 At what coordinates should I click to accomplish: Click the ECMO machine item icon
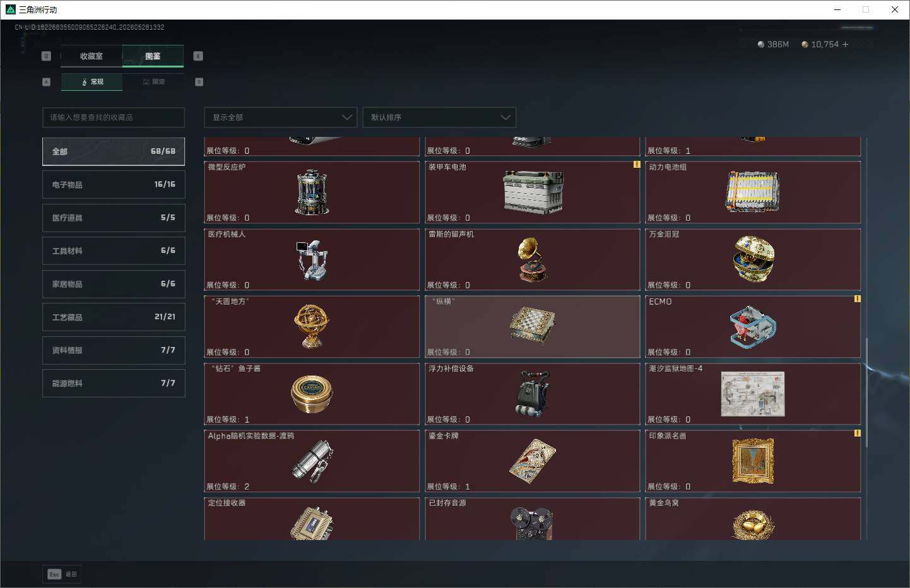(x=753, y=327)
